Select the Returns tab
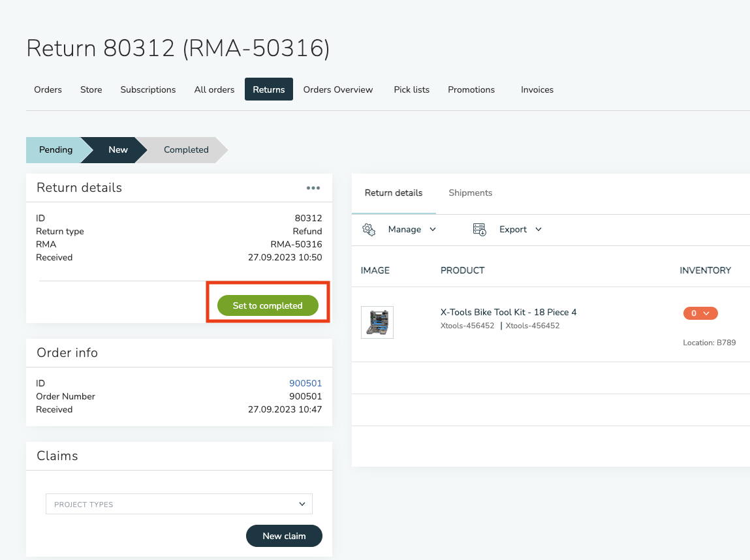750x560 pixels. click(269, 89)
